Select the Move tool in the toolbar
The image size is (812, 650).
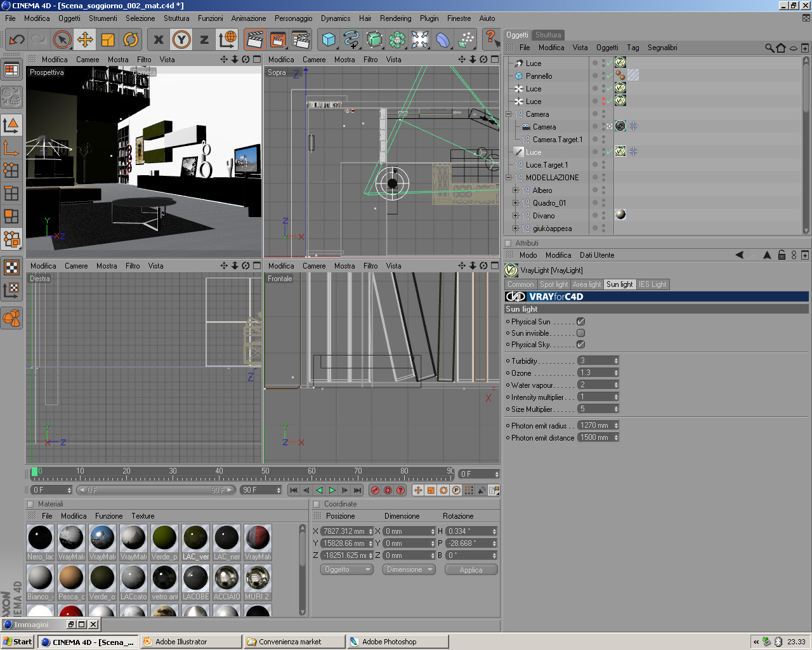[x=85, y=40]
